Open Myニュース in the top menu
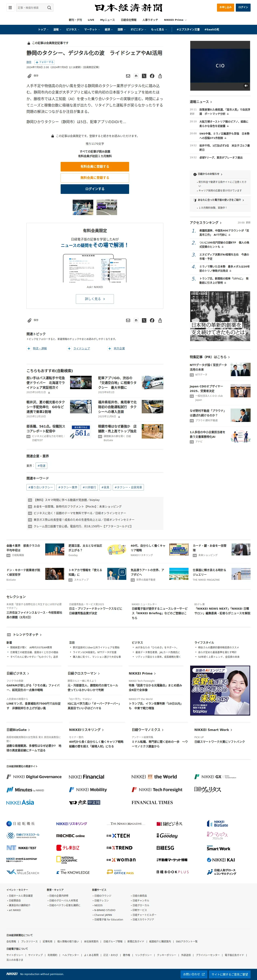The image size is (257, 980). pyautogui.click(x=107, y=20)
